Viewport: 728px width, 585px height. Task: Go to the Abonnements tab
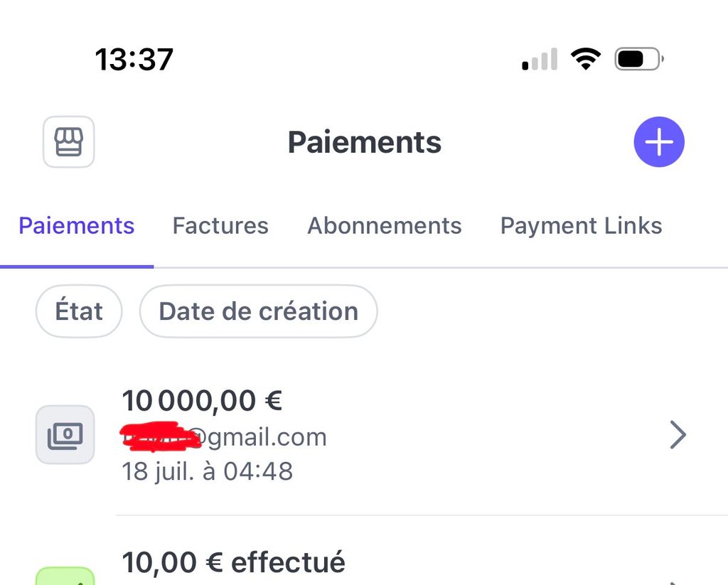(x=384, y=226)
